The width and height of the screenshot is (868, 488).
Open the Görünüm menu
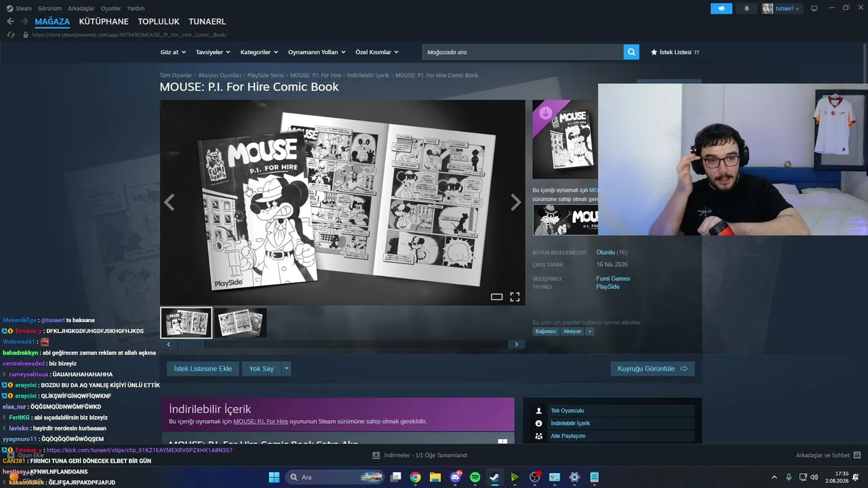pos(50,8)
